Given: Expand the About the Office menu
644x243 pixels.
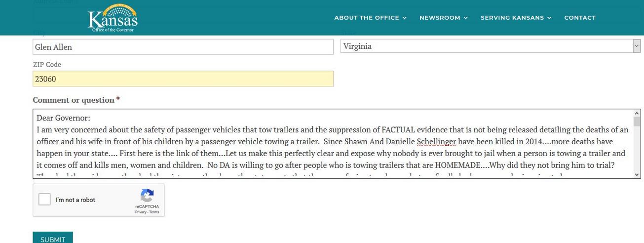Looking at the screenshot, I should click(370, 18).
